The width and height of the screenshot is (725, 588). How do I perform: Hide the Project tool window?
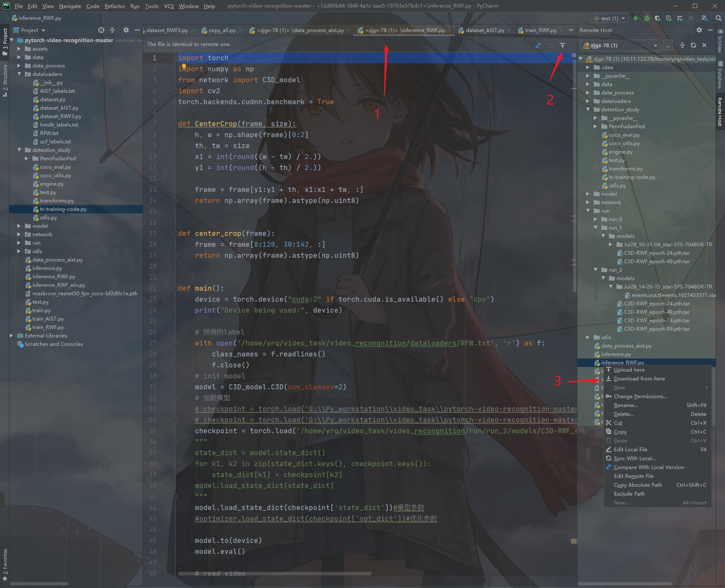point(137,30)
